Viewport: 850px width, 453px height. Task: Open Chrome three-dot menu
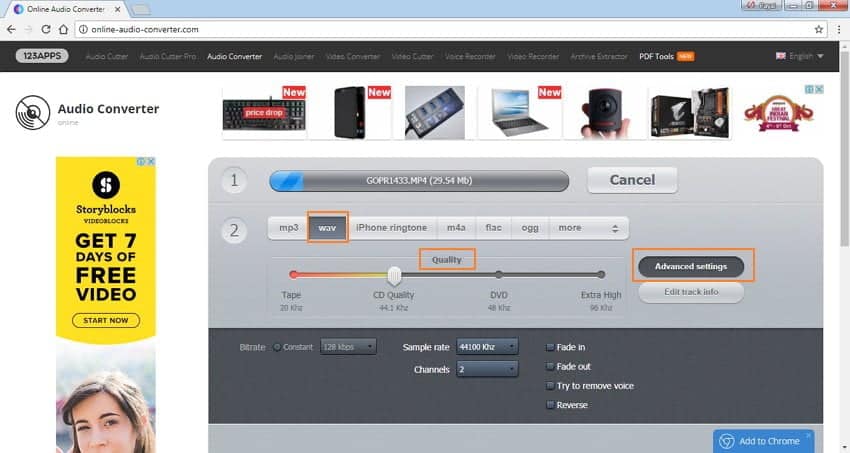[839, 29]
